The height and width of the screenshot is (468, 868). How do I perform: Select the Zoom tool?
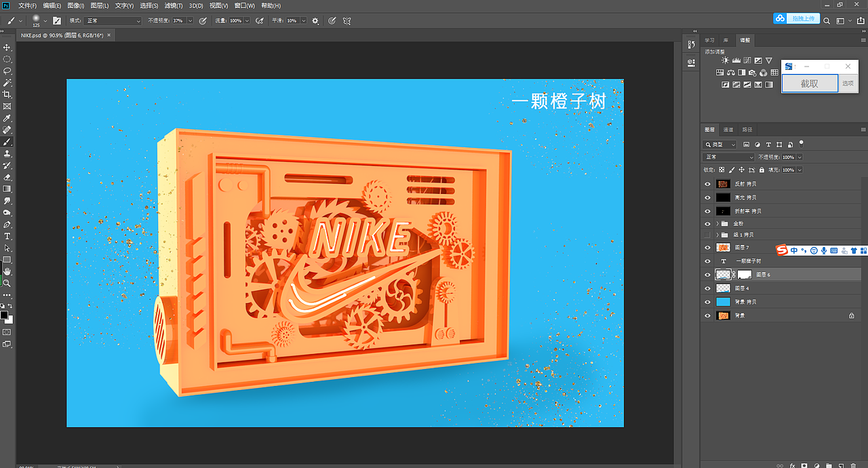point(7,283)
